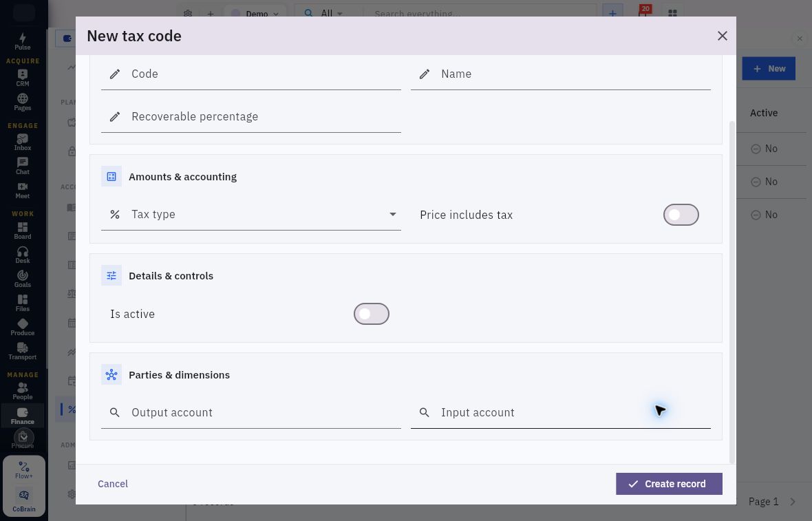Click the Parties & dimensions heading

pyautogui.click(x=179, y=375)
